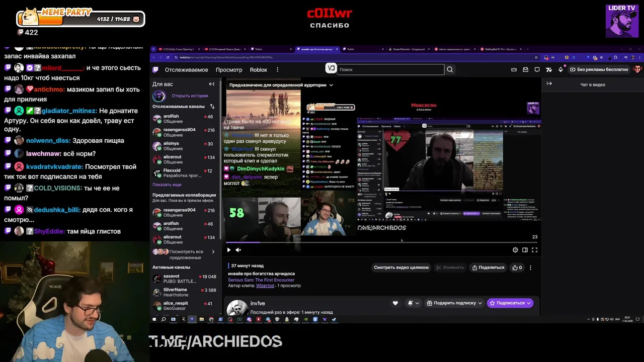Expand "Предназначено для определенной аудитории" label
The image size is (644, 362).
281,85
